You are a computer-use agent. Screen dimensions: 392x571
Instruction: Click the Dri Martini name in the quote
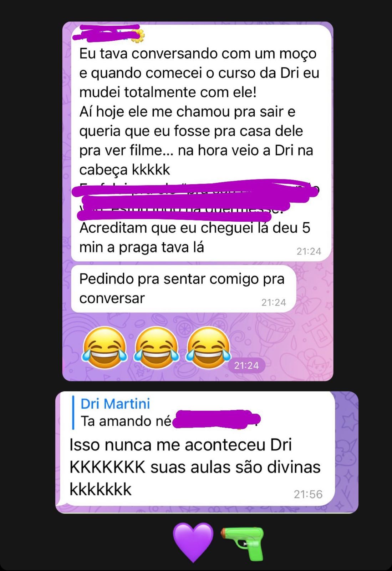tap(115, 404)
